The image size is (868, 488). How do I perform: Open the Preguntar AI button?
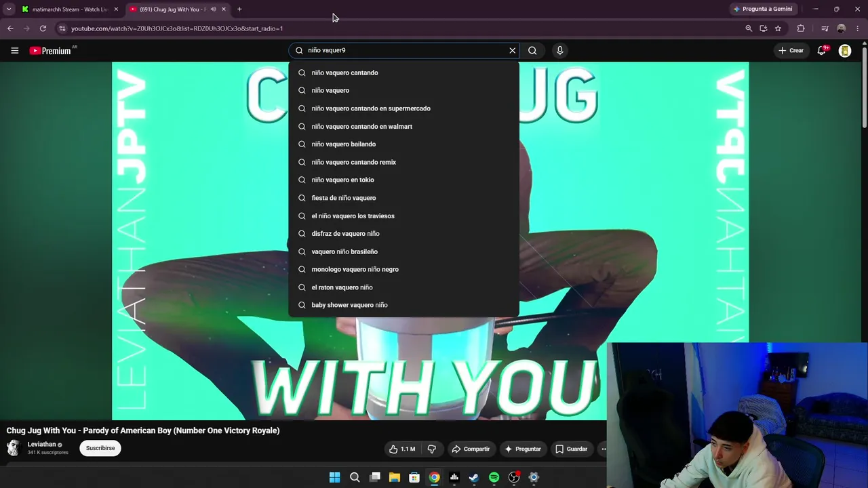point(523,449)
